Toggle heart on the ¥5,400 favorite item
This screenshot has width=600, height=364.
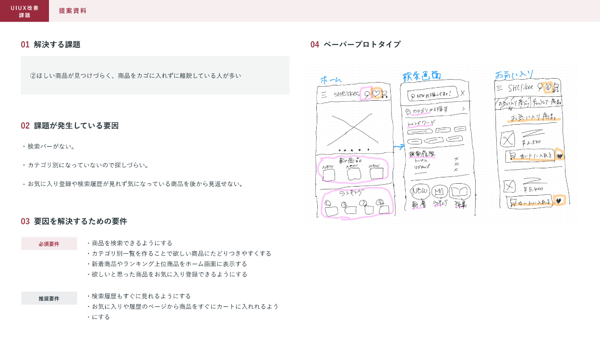pyautogui.click(x=559, y=200)
